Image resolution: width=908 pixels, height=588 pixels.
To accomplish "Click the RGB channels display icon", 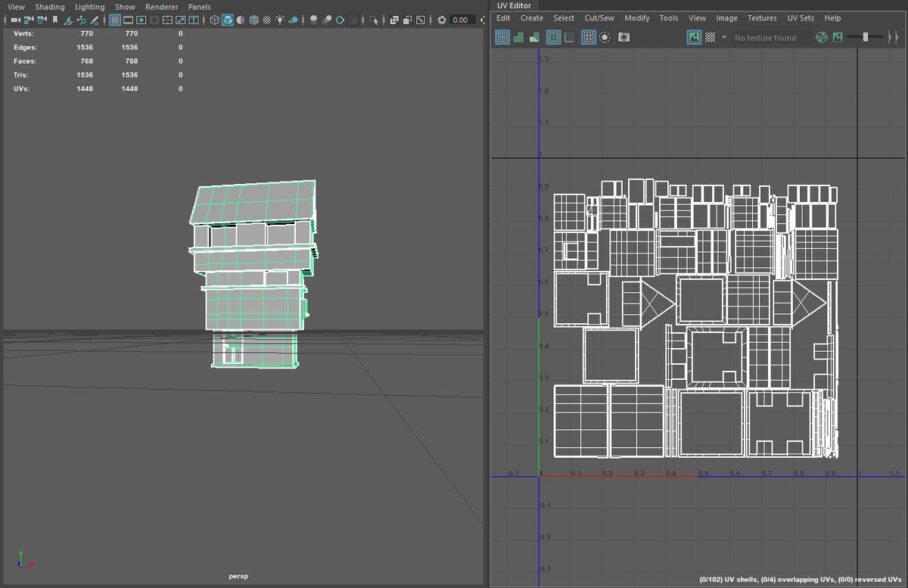I will click(822, 37).
